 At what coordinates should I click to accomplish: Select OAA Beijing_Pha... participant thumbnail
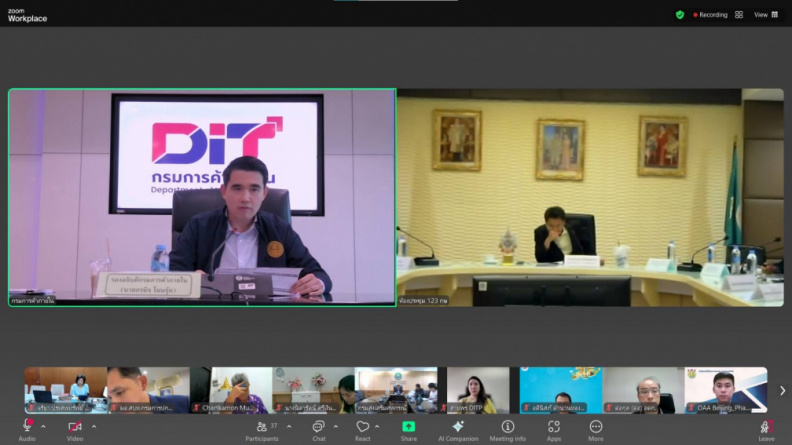(726, 390)
